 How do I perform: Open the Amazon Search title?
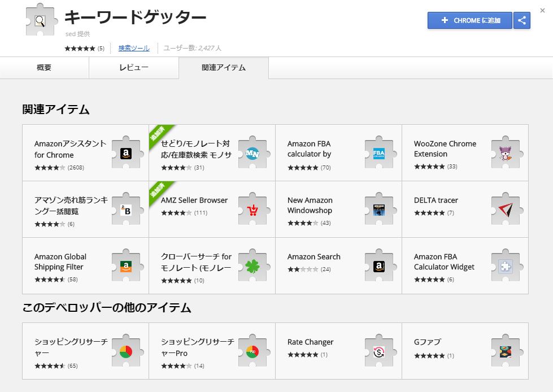(314, 256)
